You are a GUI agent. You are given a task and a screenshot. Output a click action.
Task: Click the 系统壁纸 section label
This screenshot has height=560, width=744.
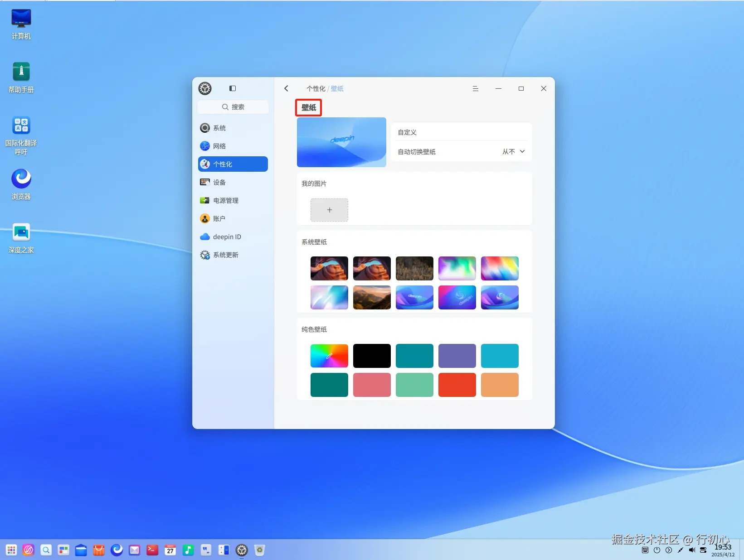point(314,242)
